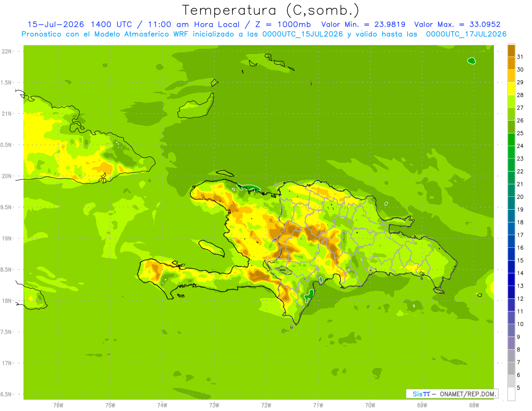The height and width of the screenshot is (411, 532).
Task: Click legend value "24"
Action: coord(520,146)
